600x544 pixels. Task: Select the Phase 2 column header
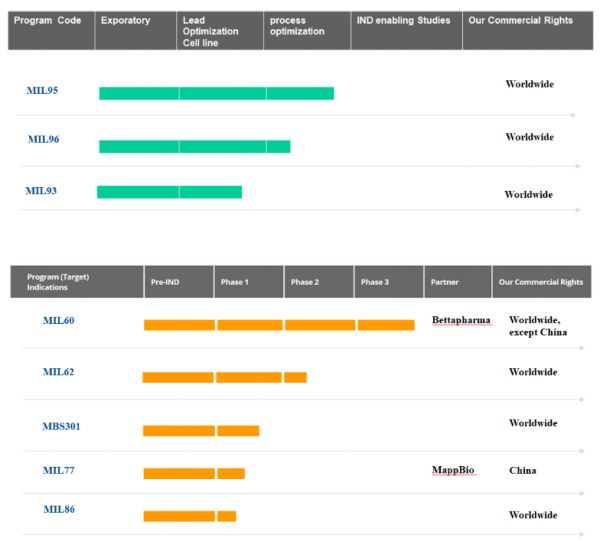coord(305,282)
